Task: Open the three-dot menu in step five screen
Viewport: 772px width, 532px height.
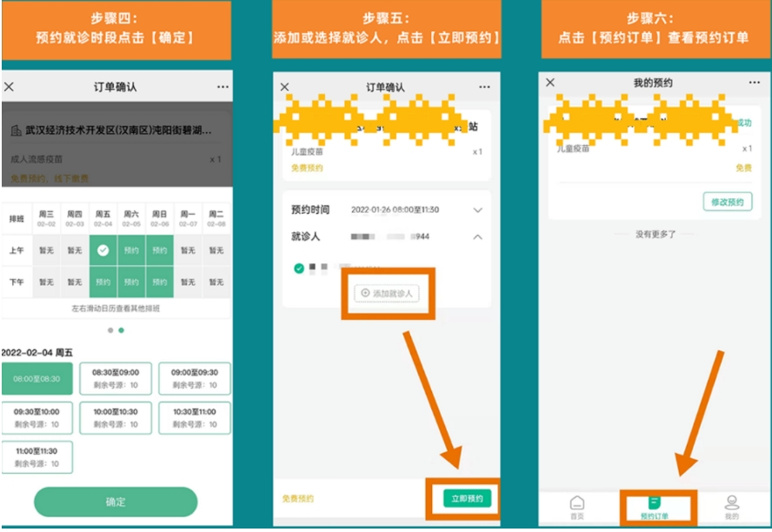Action: (484, 87)
